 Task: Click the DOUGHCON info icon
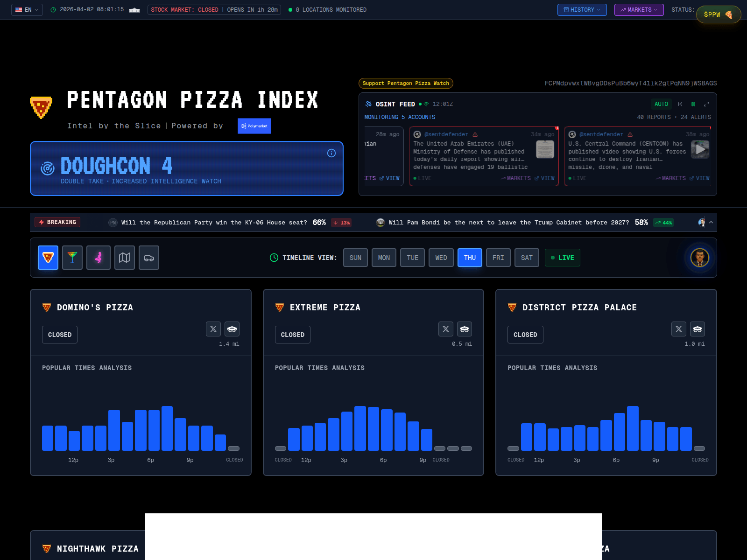331,153
